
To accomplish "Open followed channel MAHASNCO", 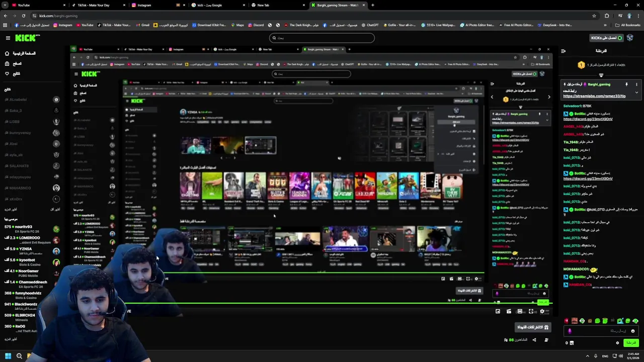I will pos(31,188).
